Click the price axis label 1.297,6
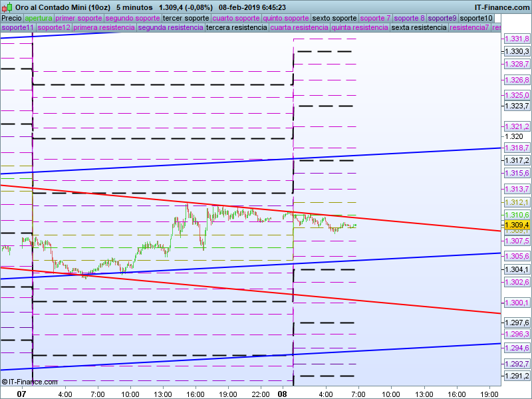Screen dimensions: 532x399 click(517, 323)
